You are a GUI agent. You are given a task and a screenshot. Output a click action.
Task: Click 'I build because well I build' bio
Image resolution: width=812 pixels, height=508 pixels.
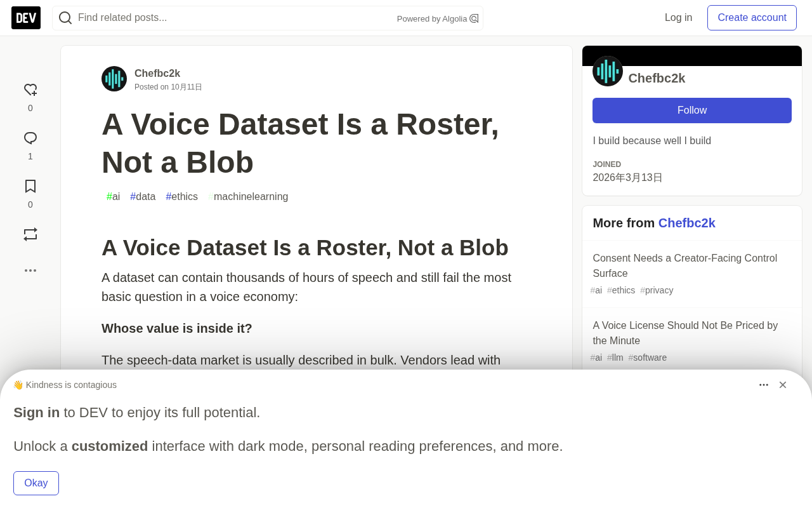point(652,141)
